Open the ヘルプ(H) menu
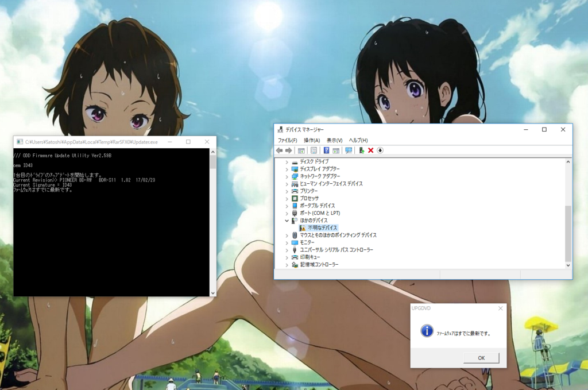This screenshot has width=588, height=390. [x=358, y=140]
